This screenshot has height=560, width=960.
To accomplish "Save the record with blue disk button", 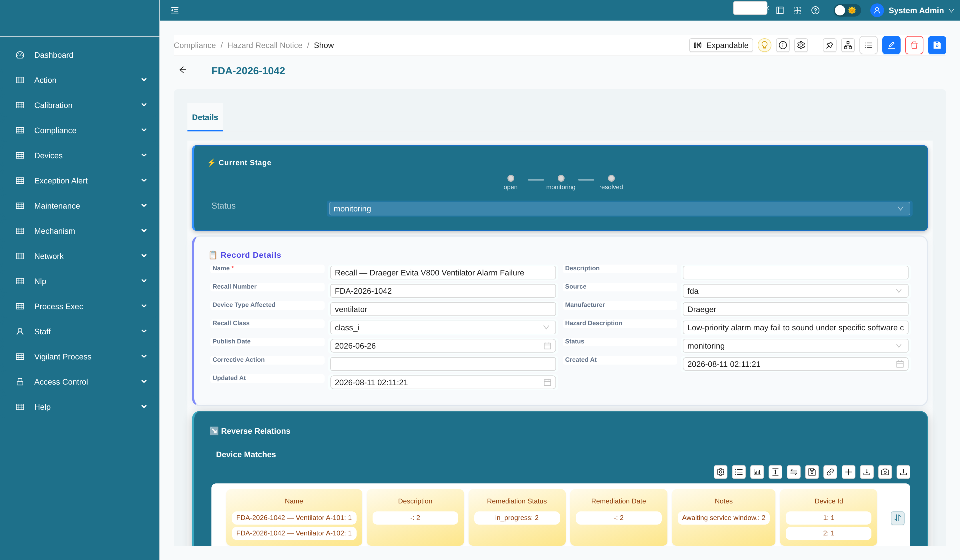I will [937, 45].
